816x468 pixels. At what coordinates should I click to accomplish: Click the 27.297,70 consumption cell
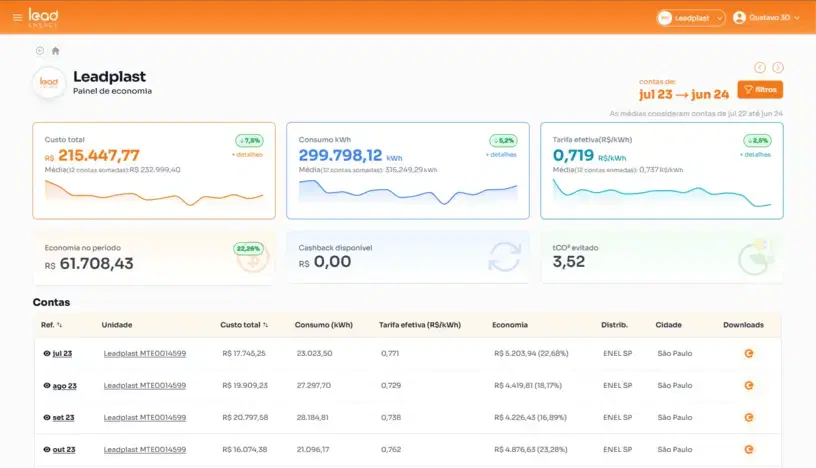click(314, 386)
